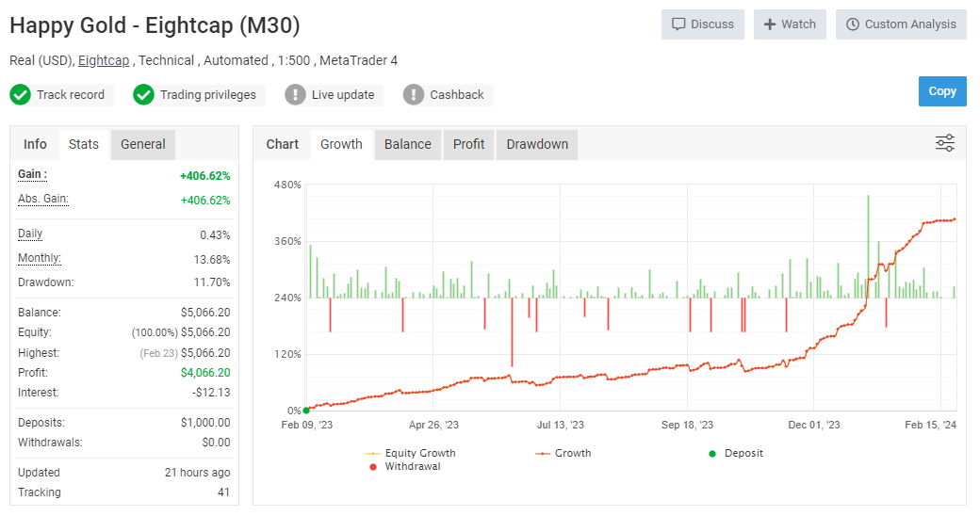Click the Trading privileges green checkmark icon
980x516 pixels.
point(143,94)
